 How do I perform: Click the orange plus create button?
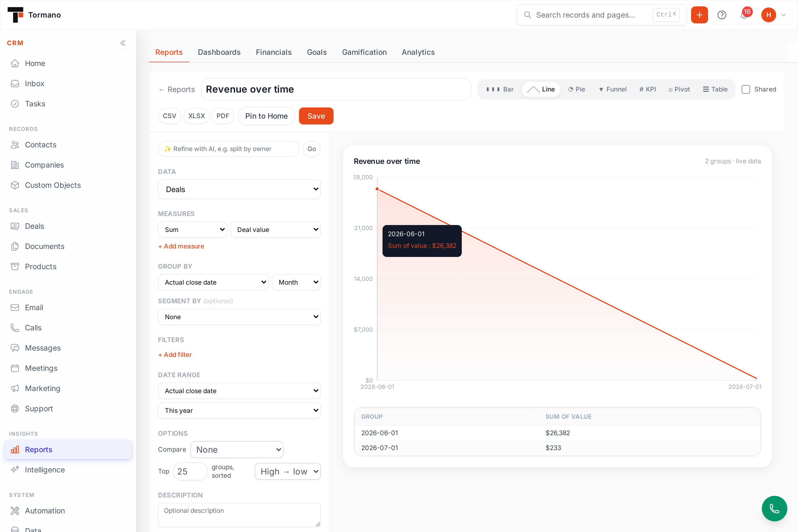pyautogui.click(x=699, y=15)
